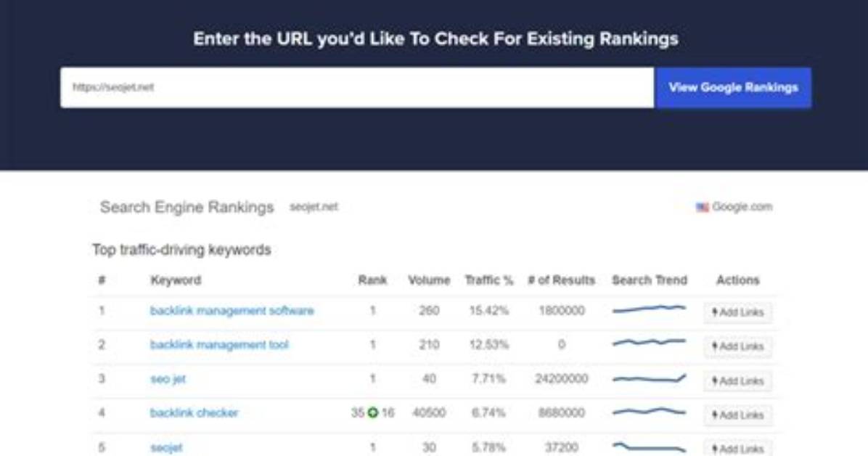Click volume value 260
The height and width of the screenshot is (456, 868).
[429, 311]
